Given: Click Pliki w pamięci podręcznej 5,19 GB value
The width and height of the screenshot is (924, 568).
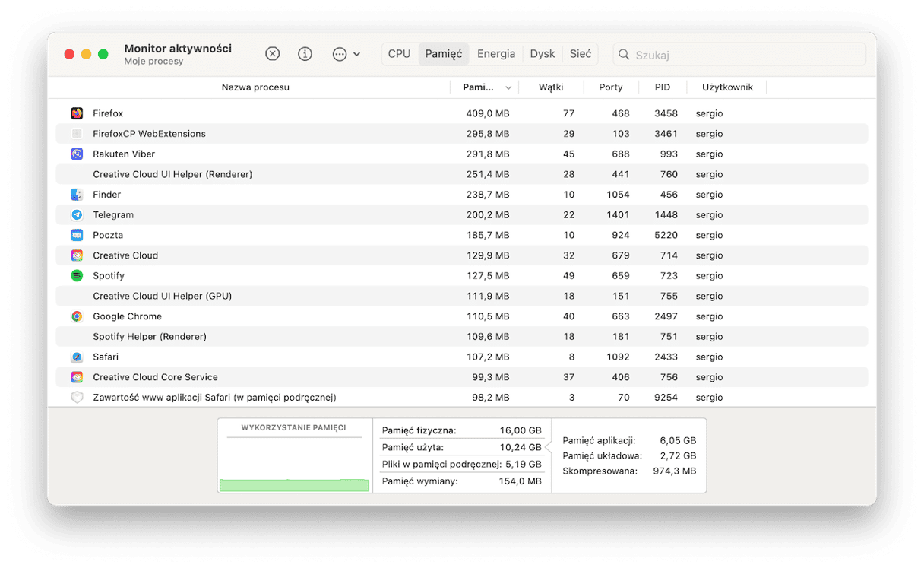Looking at the screenshot, I should pos(524,464).
